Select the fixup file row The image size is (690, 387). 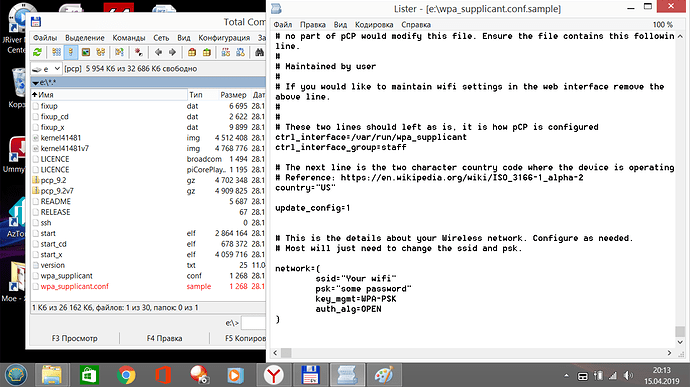148,106
